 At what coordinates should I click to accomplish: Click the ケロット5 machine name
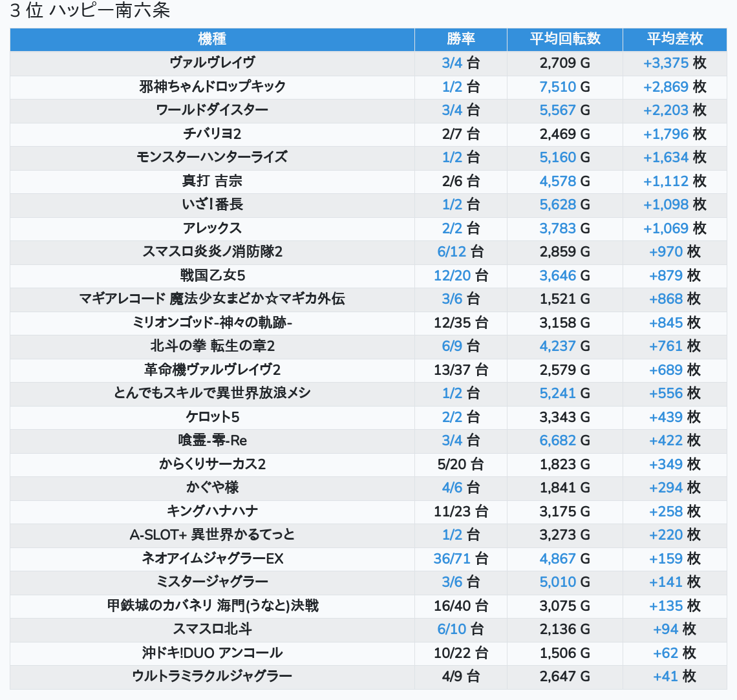(212, 417)
